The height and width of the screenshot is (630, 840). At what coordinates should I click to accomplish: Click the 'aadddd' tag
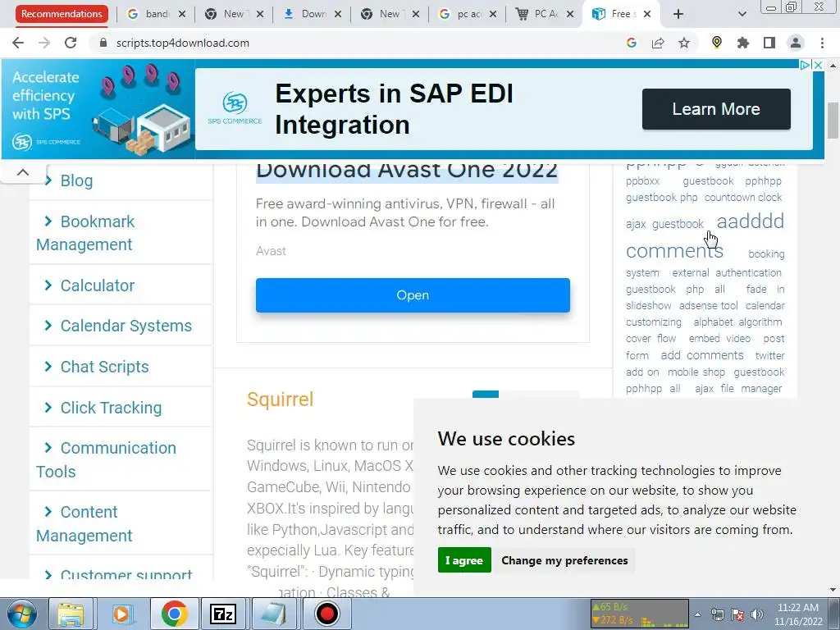[750, 221]
